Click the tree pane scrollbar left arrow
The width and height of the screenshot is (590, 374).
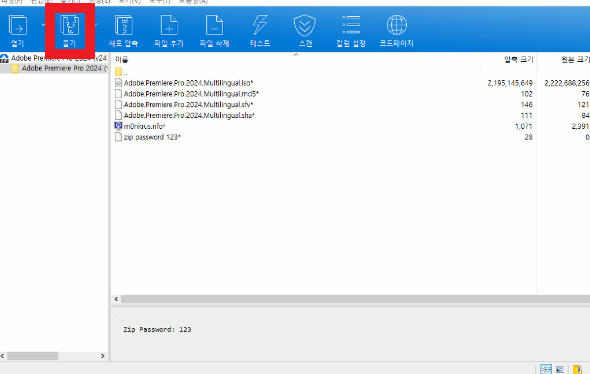point(3,356)
